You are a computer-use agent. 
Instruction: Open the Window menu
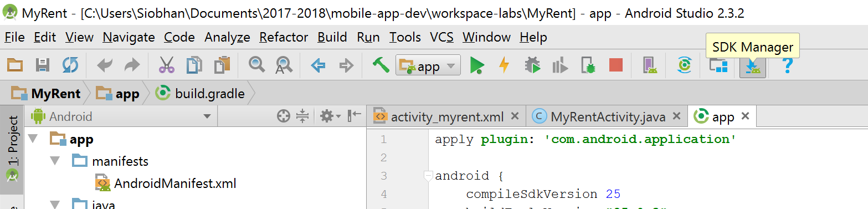coord(487,37)
